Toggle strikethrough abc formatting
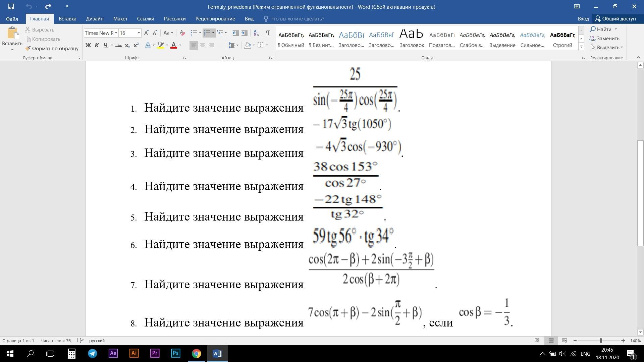Screen dimensions: 644x362 click(x=118, y=45)
